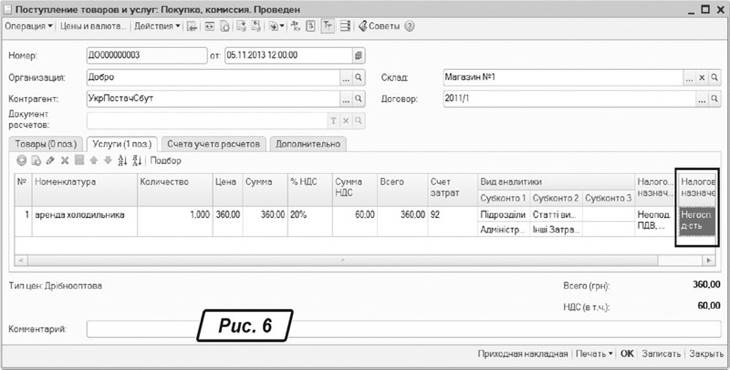This screenshot has width=730, height=370.
Task: Sort table rows ascending
Action: coord(122,161)
